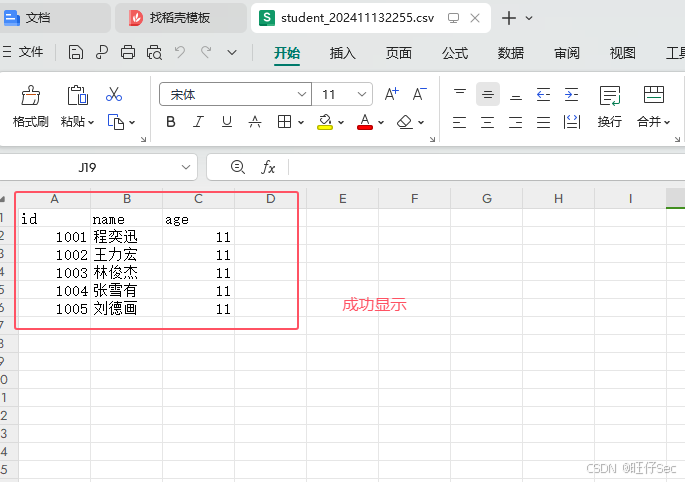Toggle underline formatting
The height and width of the screenshot is (482, 685).
[x=226, y=122]
